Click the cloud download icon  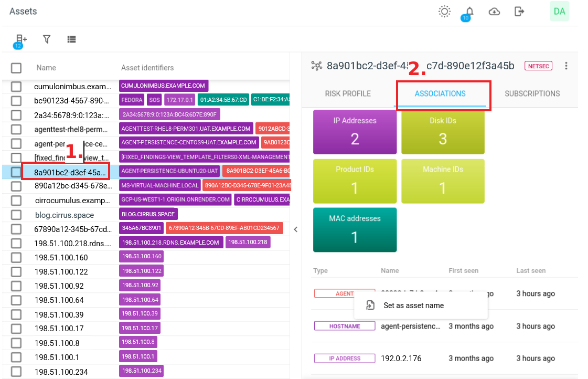494,12
